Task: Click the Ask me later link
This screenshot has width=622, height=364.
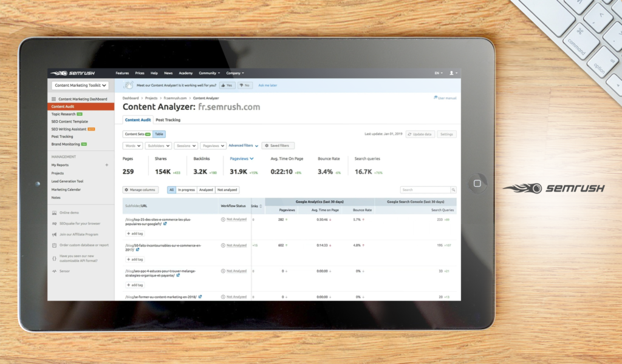Action: click(x=268, y=86)
